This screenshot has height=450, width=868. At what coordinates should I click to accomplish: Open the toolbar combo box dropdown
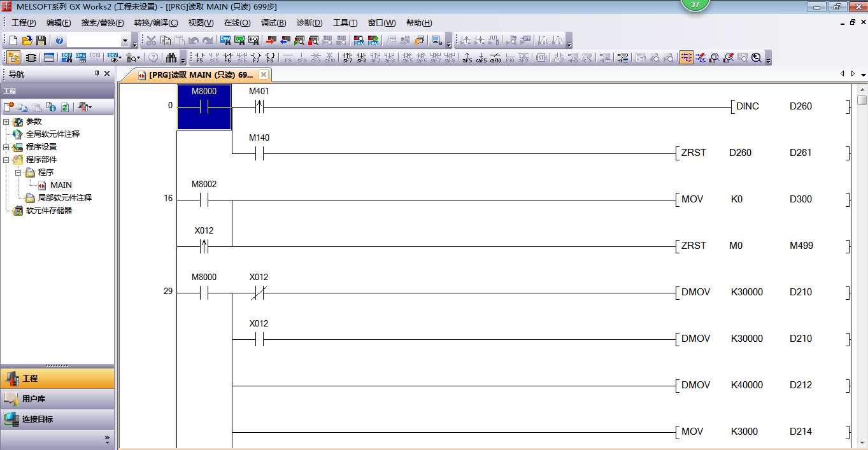pos(125,41)
